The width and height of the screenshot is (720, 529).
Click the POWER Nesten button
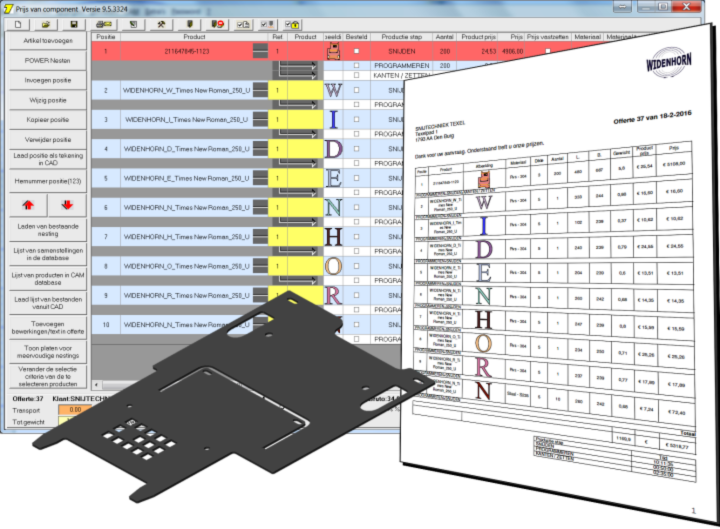(x=46, y=62)
